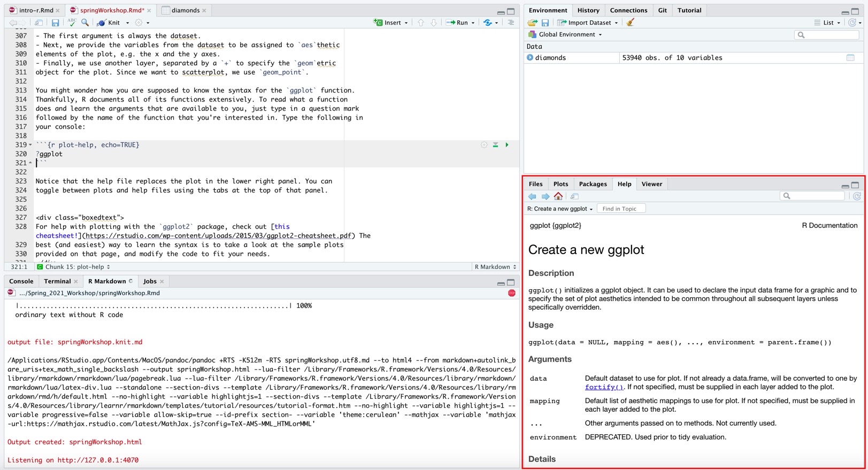Go forward in Help history
The width and height of the screenshot is (868, 470).
[545, 196]
